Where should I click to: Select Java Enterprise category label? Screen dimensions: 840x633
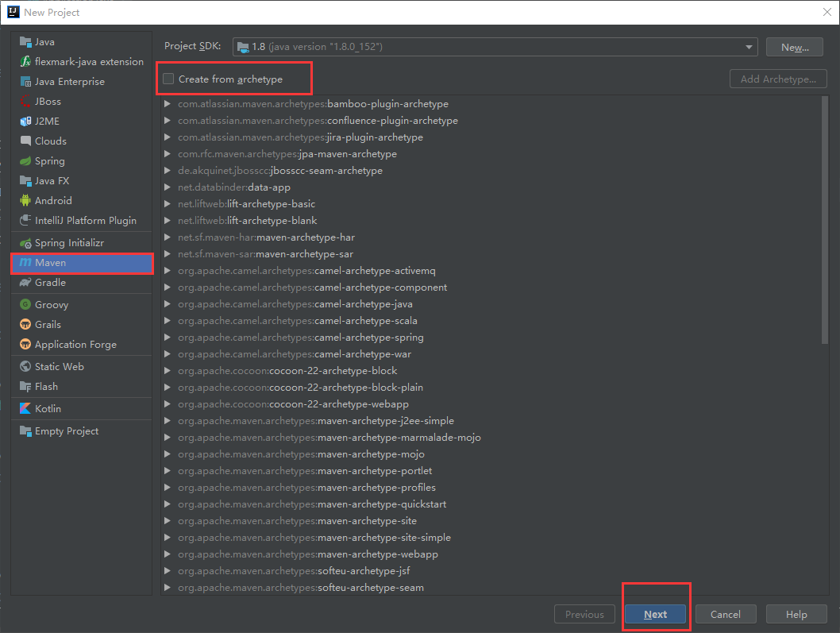pos(70,82)
